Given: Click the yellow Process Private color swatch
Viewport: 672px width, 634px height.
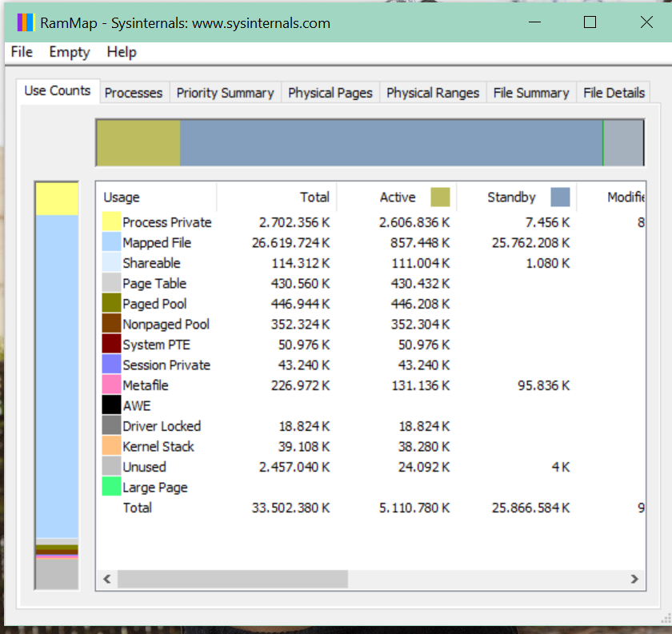Looking at the screenshot, I should [111, 222].
